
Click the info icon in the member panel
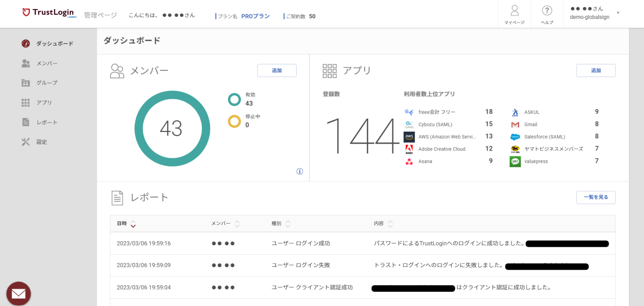click(x=300, y=171)
